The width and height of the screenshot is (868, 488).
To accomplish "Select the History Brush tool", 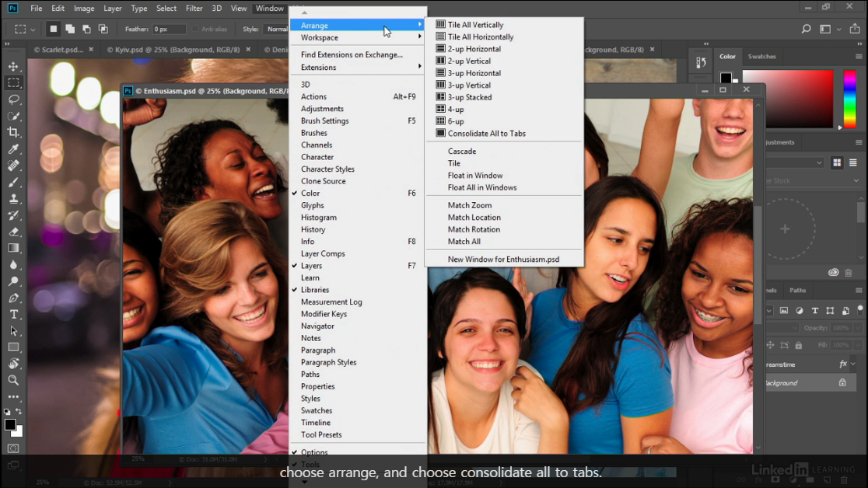I will 14,215.
